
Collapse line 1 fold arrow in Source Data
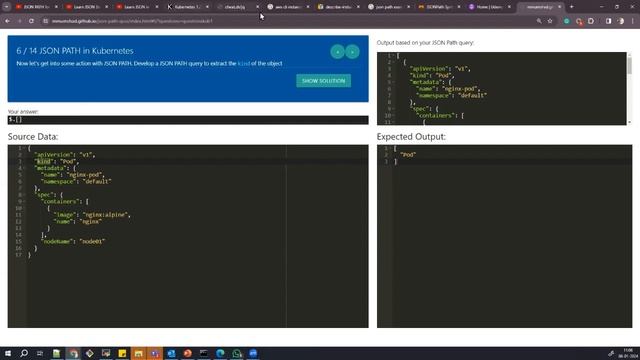click(24, 148)
